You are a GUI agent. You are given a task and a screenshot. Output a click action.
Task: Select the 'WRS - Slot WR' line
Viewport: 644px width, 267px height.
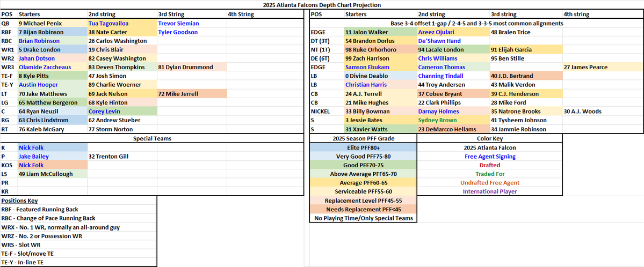click(x=20, y=244)
